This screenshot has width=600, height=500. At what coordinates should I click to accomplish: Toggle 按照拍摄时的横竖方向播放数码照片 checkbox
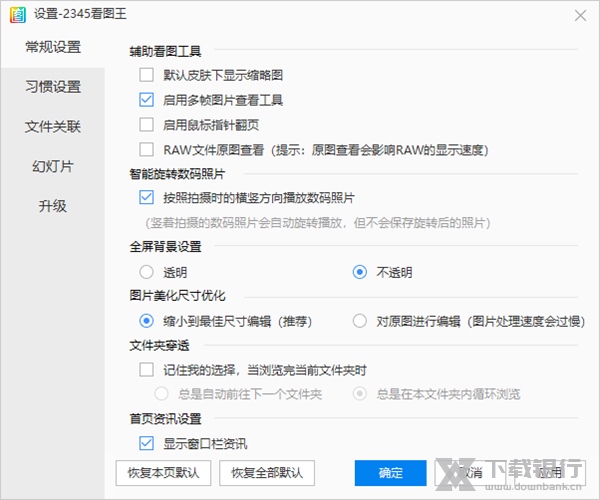147,197
